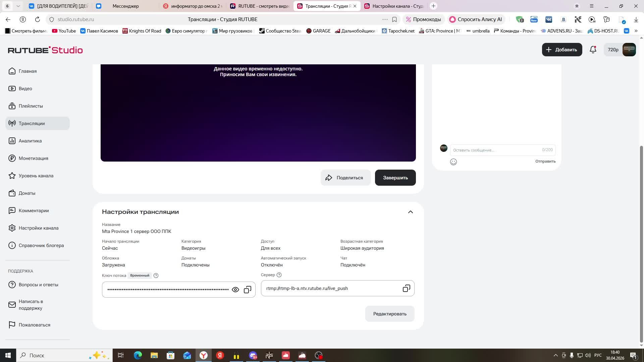This screenshot has height=362, width=644.
Task: Switch to the Мессенджер tab
Action: 125,6
